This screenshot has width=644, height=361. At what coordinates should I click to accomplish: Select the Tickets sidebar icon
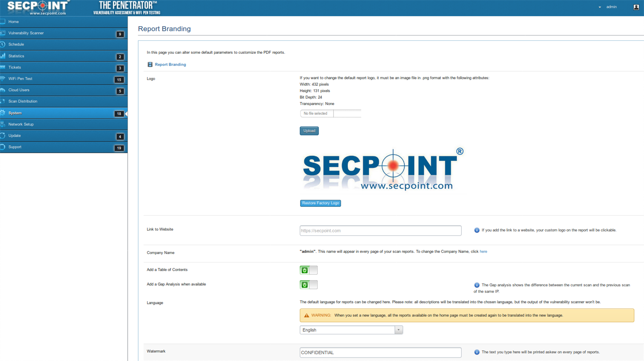point(4,67)
